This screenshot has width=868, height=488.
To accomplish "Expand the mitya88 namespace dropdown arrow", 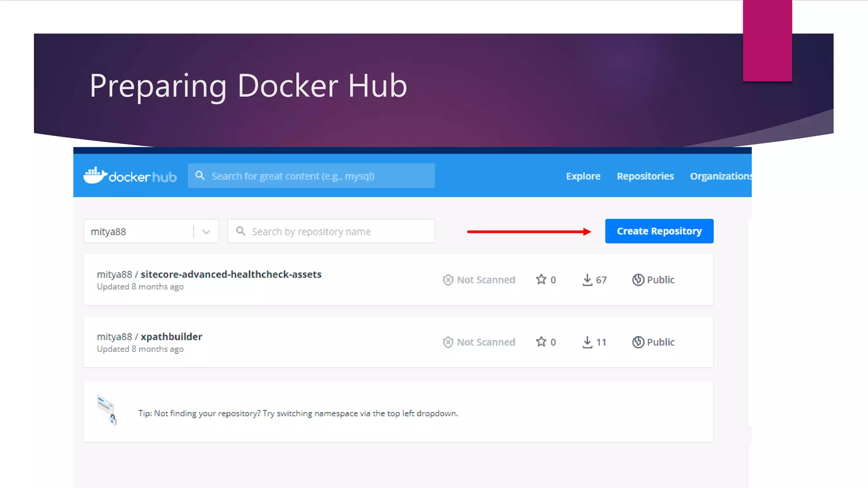I will point(206,232).
